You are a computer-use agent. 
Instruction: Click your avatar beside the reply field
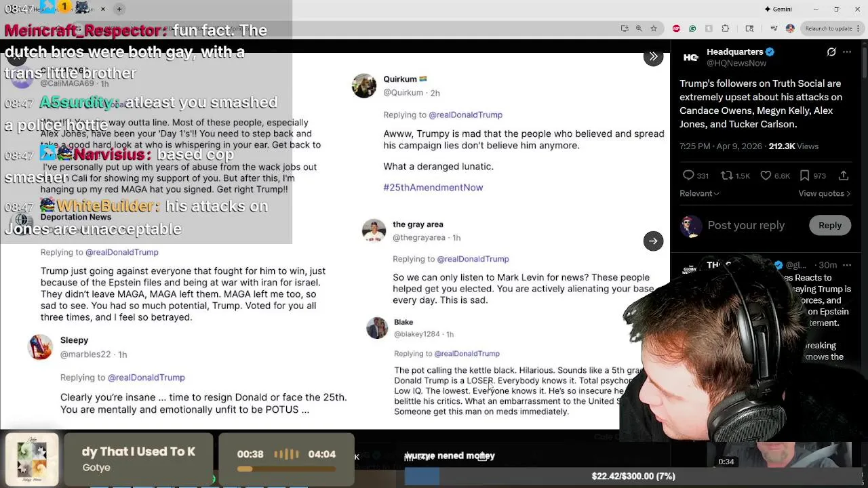tap(691, 226)
